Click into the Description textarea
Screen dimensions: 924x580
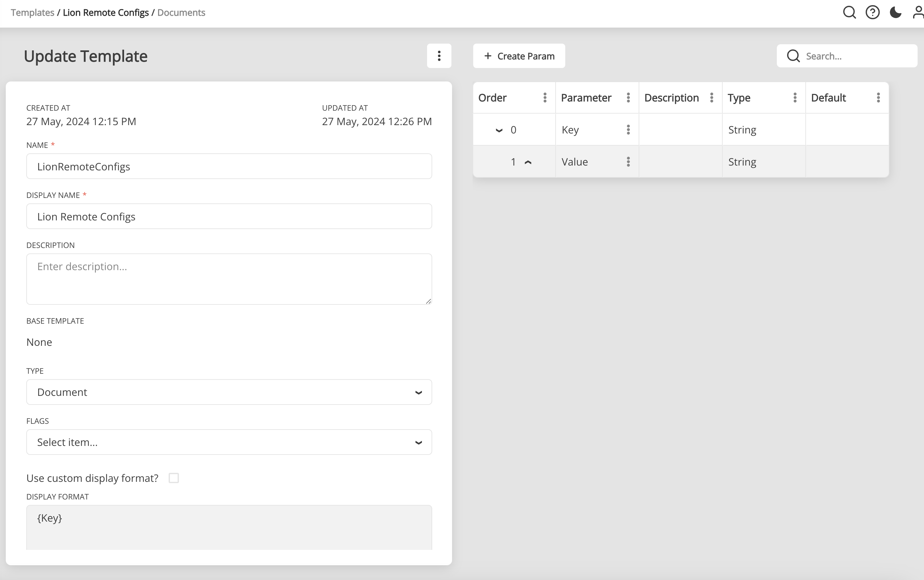[x=229, y=279]
